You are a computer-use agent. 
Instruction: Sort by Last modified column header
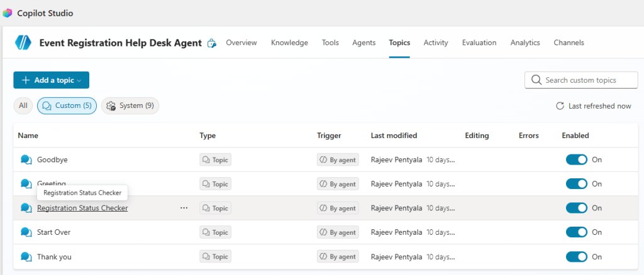(394, 136)
